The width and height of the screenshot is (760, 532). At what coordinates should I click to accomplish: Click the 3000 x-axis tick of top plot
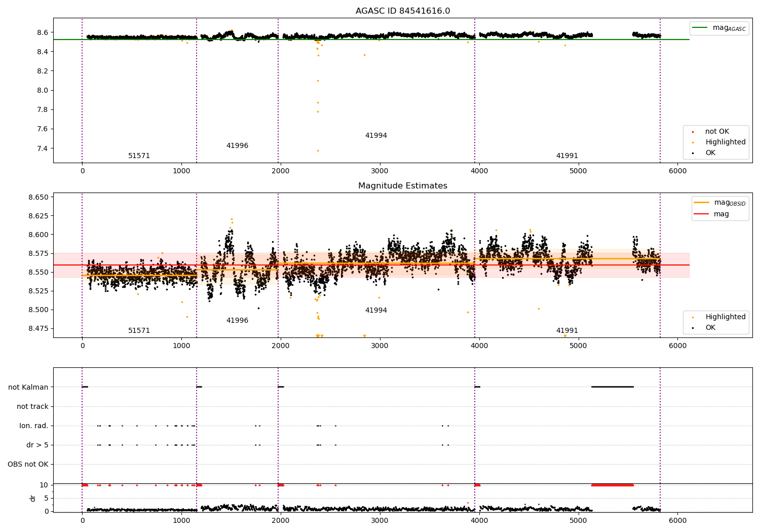click(380, 171)
